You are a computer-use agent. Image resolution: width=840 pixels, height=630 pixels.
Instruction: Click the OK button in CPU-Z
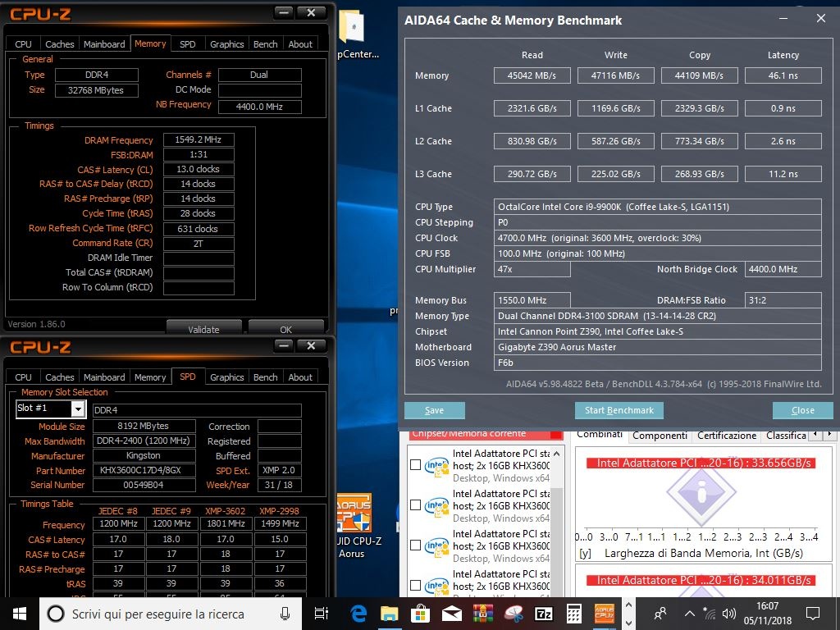point(286,328)
